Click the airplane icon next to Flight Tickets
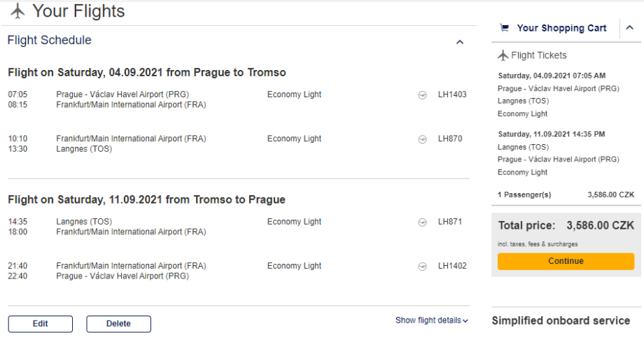This screenshot has height=338, width=644. coord(503,55)
